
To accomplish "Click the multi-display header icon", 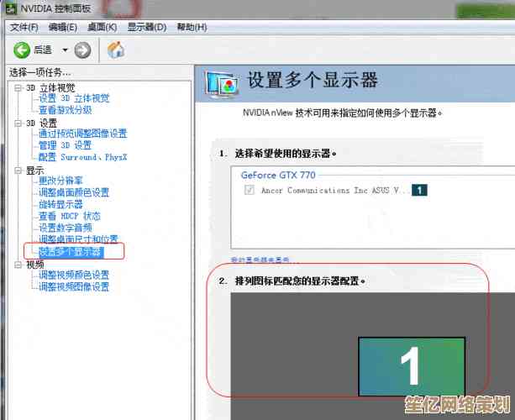I will point(222,81).
